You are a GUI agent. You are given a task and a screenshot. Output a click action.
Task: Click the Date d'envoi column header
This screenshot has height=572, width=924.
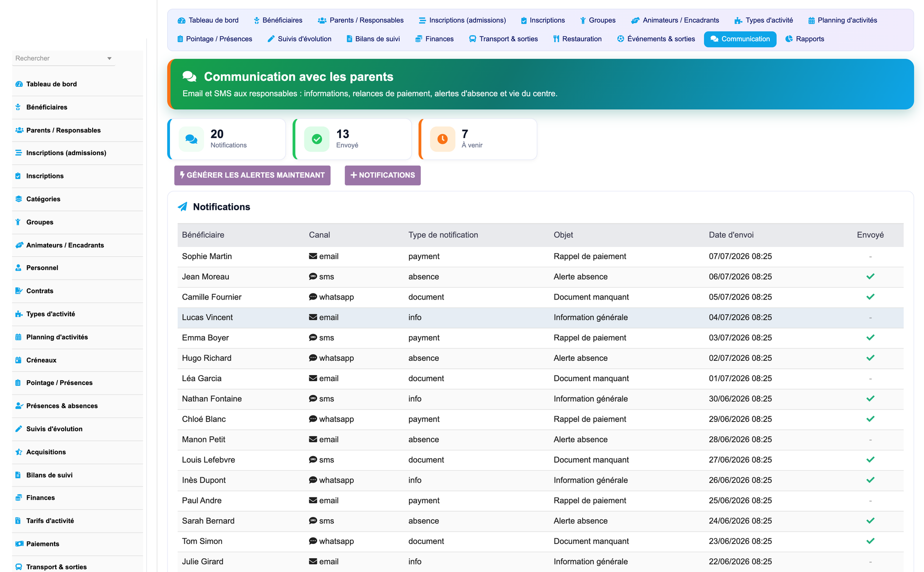[x=731, y=235]
